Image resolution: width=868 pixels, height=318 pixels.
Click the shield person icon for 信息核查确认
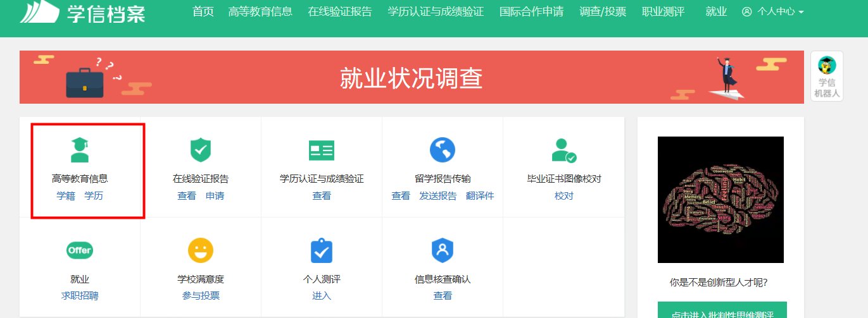tap(443, 250)
